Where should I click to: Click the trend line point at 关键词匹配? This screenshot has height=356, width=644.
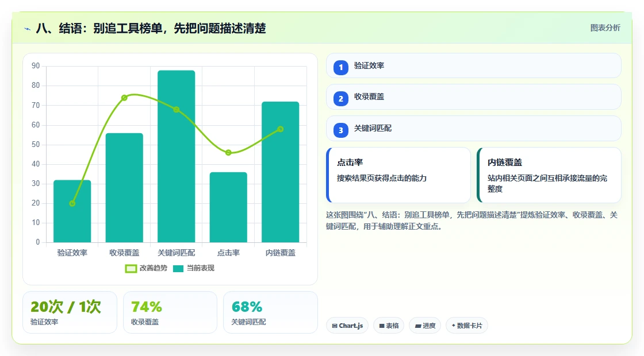176,110
